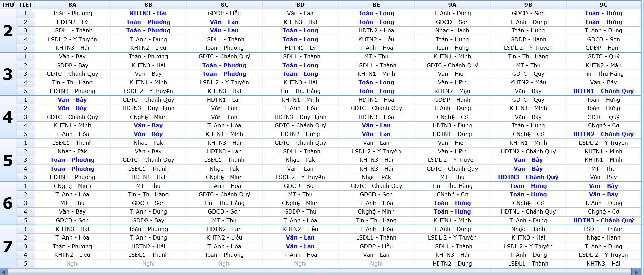
Task: Select the Nghỉ cell in the 8E column
Action: (376, 264)
